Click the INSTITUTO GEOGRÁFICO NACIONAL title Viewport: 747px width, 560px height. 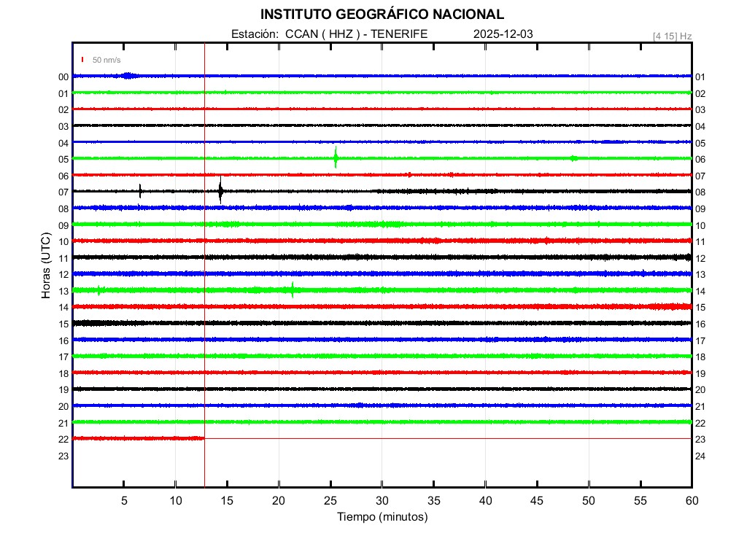tap(382, 15)
